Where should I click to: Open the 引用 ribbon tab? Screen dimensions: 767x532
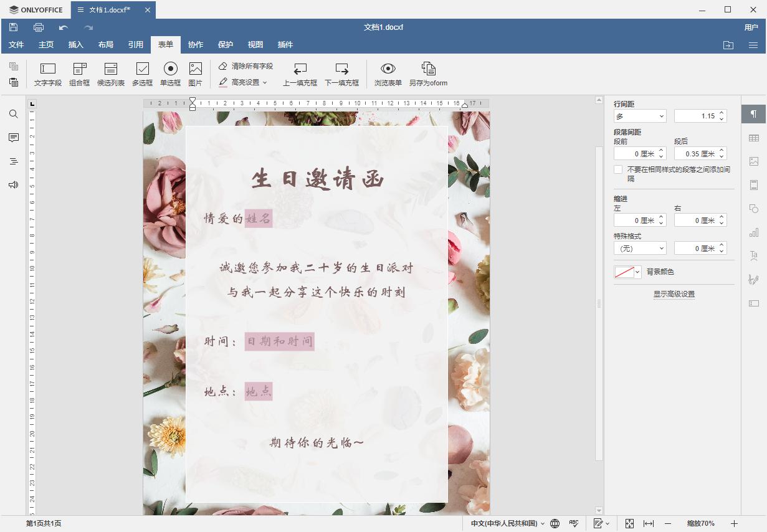coord(136,44)
